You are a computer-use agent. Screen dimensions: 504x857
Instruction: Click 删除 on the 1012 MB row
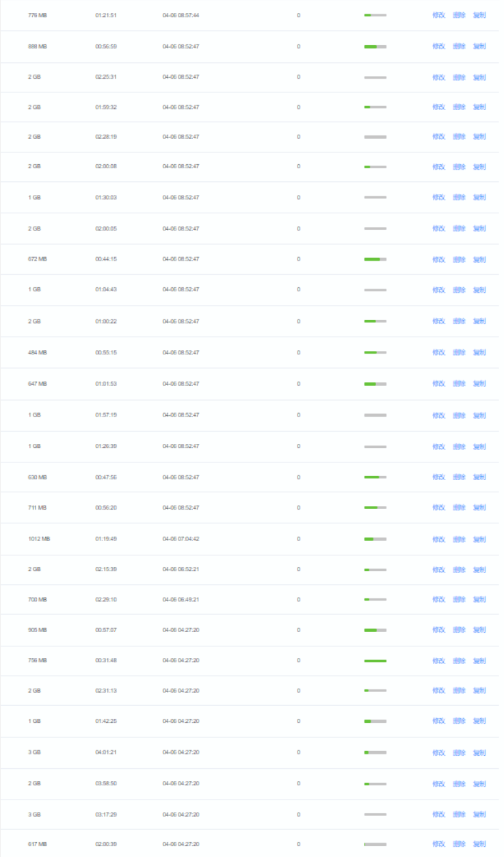[459, 540]
